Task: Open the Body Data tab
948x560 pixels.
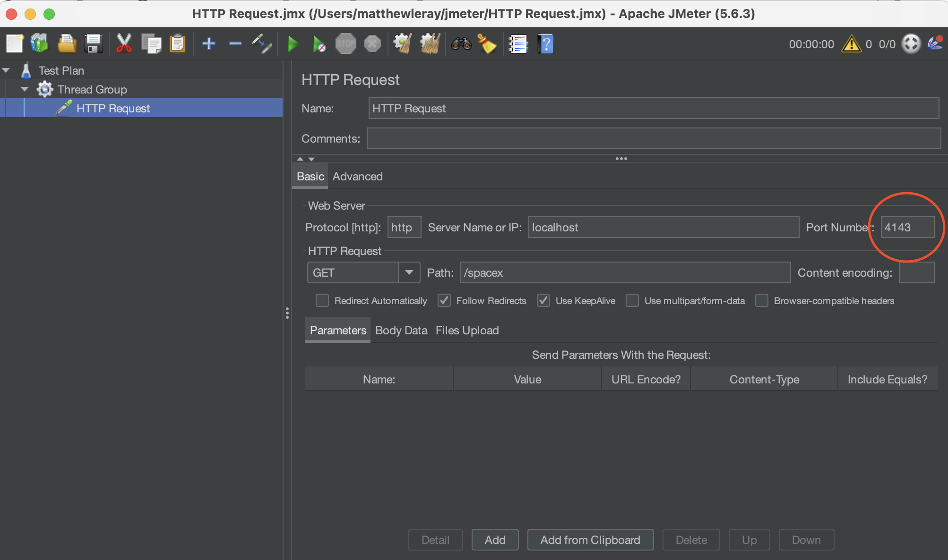Action: (x=401, y=330)
